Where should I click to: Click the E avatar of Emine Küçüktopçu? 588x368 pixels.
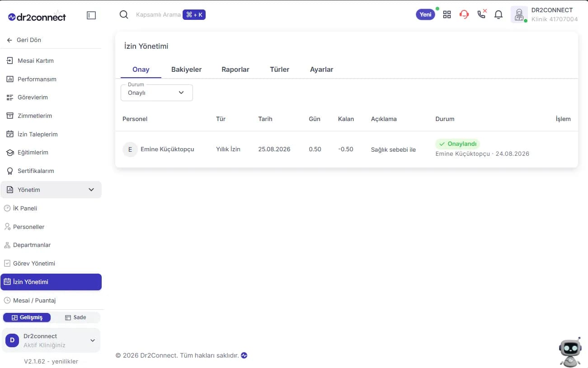(130, 149)
